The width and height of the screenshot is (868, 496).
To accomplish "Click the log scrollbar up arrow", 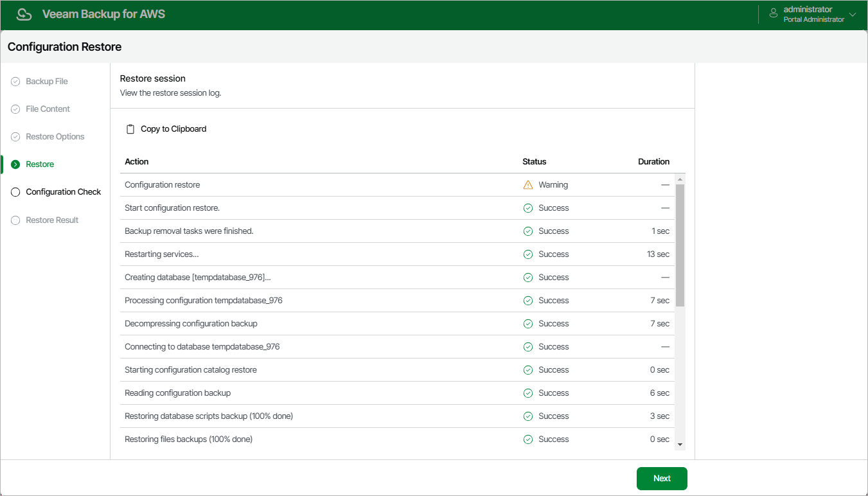I will [680, 179].
